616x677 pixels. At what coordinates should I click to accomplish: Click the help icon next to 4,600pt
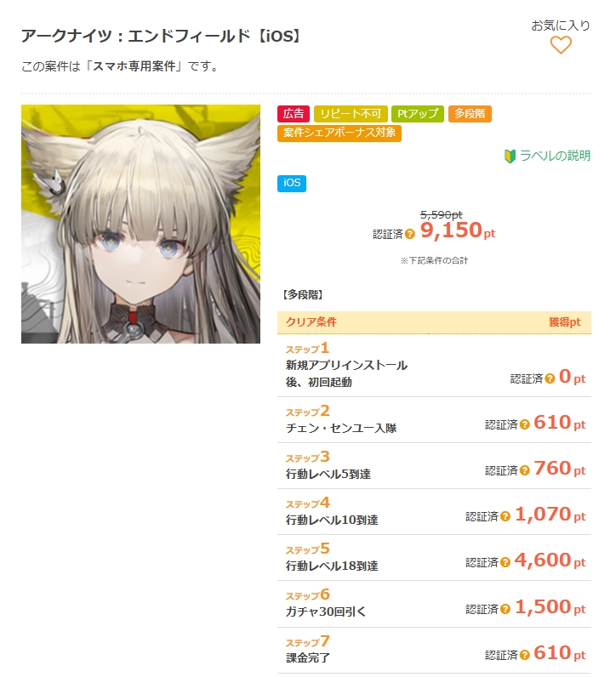505,562
